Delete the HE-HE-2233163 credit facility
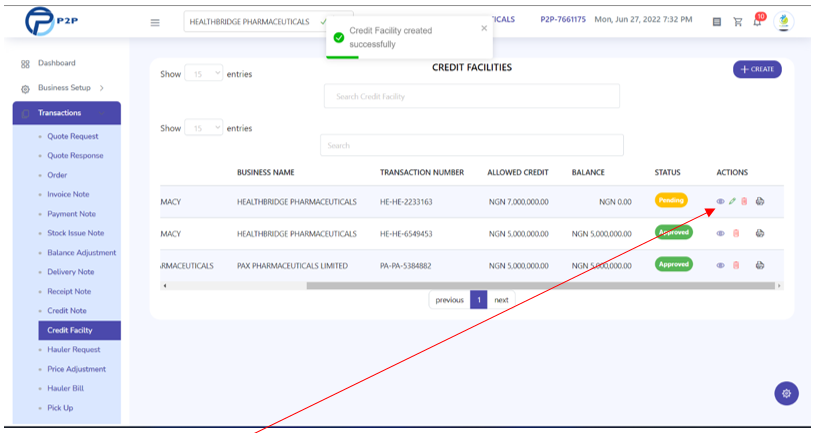817x433 pixels. click(744, 201)
